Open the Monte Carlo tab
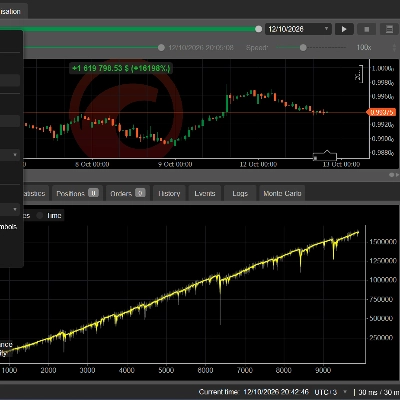Screen dimensions: 400x400 coord(282,193)
